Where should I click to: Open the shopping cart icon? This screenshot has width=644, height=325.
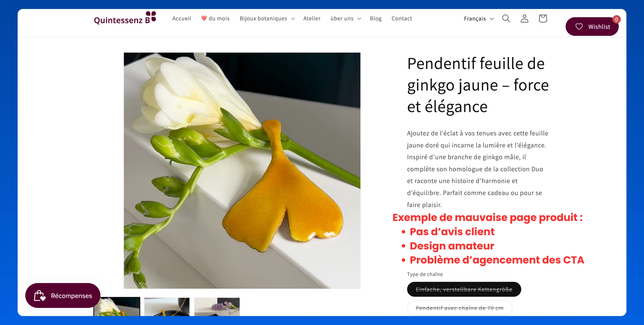[x=543, y=18]
